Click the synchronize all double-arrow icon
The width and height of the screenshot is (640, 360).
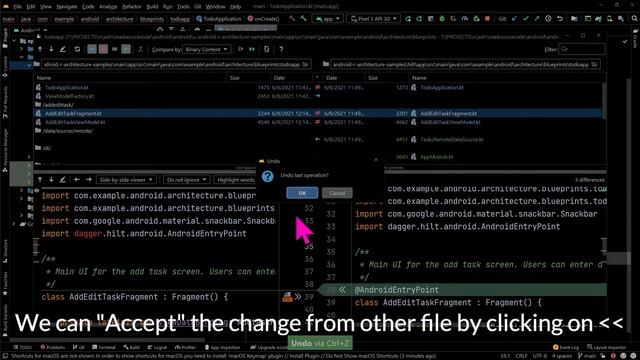(252, 49)
